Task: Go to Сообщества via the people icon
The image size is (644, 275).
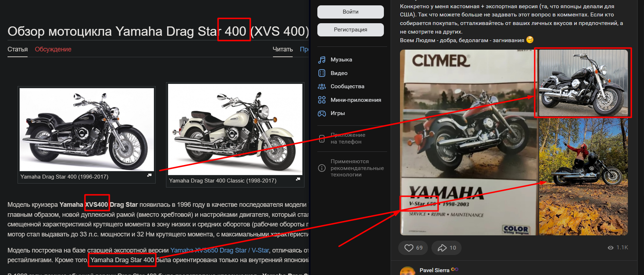Action: pos(322,86)
